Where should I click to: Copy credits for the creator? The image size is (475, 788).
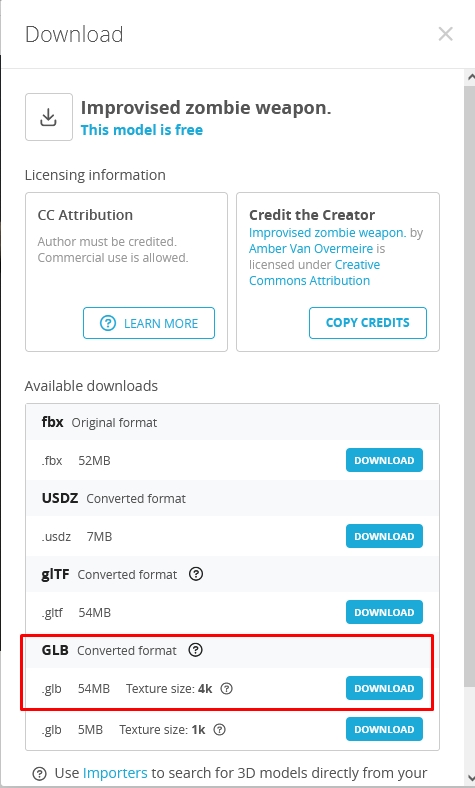[368, 323]
